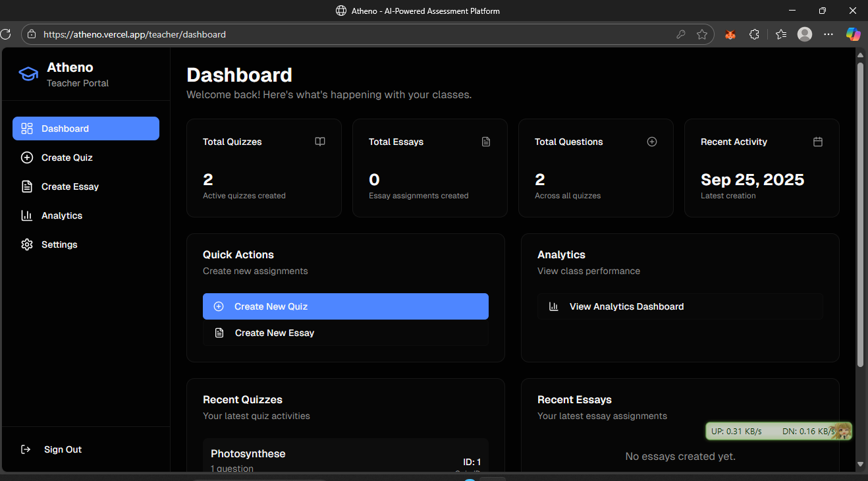The image size is (868, 481).
Task: Click the book icon on Total Quizzes card
Action: pyautogui.click(x=320, y=142)
